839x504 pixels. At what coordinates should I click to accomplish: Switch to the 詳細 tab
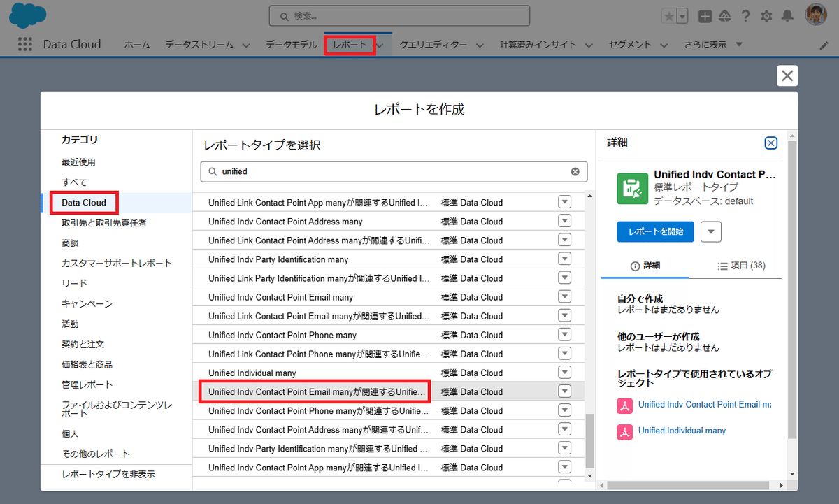(x=645, y=266)
